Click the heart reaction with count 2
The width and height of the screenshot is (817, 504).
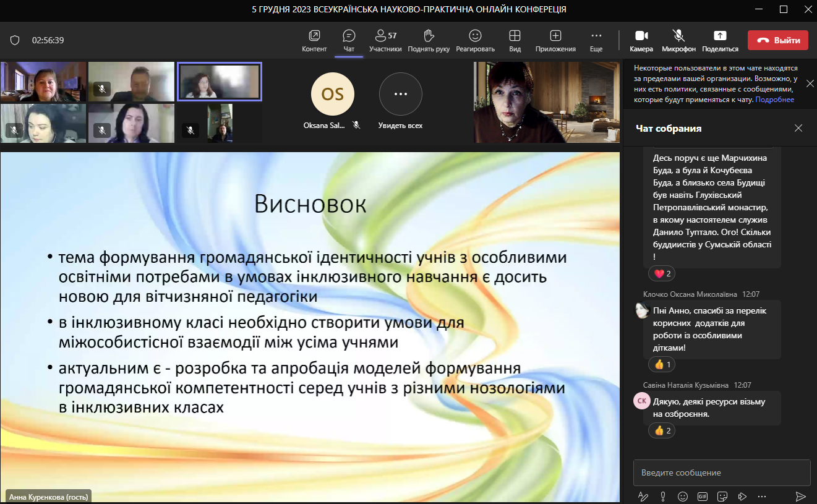[x=662, y=273]
